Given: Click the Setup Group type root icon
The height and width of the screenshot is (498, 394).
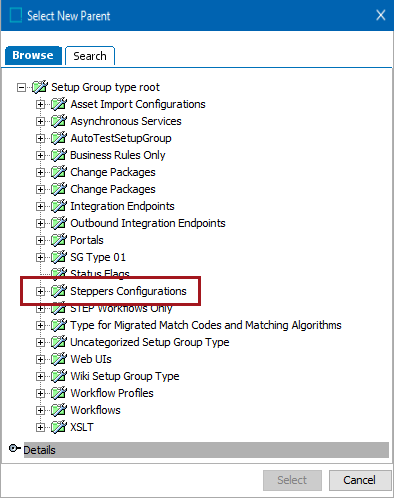Looking at the screenshot, I should [x=40, y=87].
